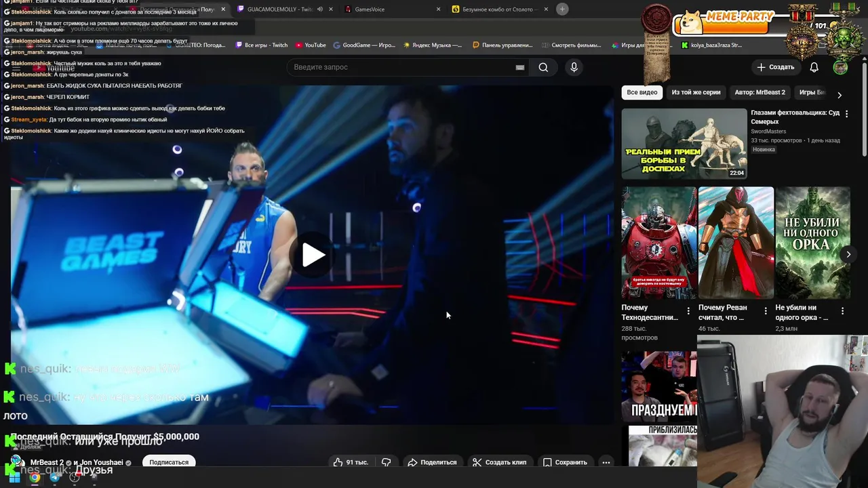
Task: Open the SwordMasters channel name
Action: [x=768, y=131]
